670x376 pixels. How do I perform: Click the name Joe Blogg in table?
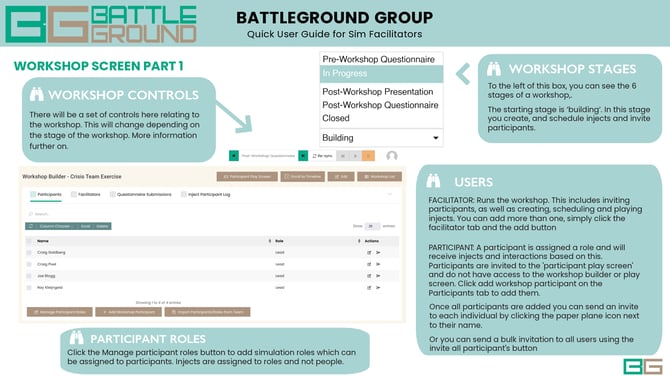coord(46,276)
